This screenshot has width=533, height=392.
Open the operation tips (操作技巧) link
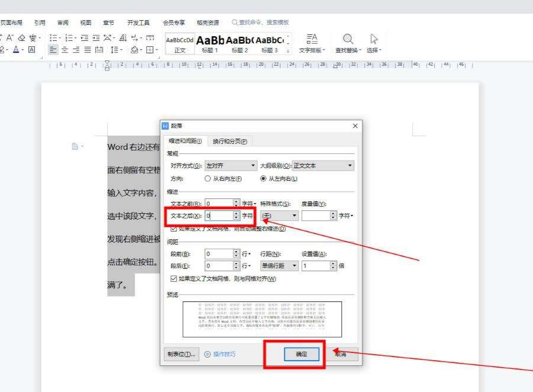(x=220, y=354)
